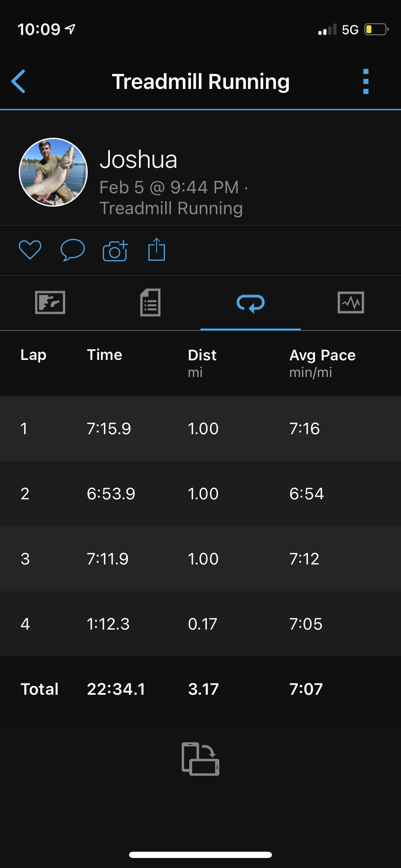Image resolution: width=401 pixels, height=868 pixels.
Task: Open comments via speech bubble icon
Action: pyautogui.click(x=73, y=250)
